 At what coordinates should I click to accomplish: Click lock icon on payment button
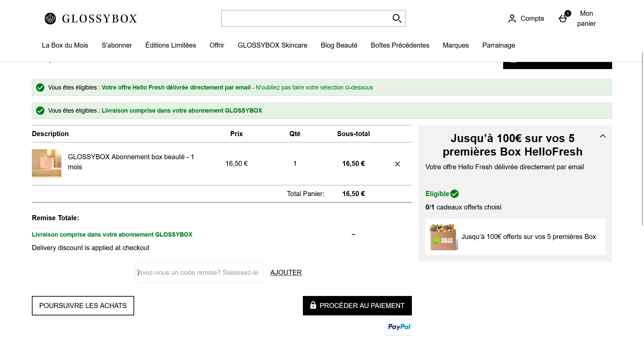pos(313,305)
